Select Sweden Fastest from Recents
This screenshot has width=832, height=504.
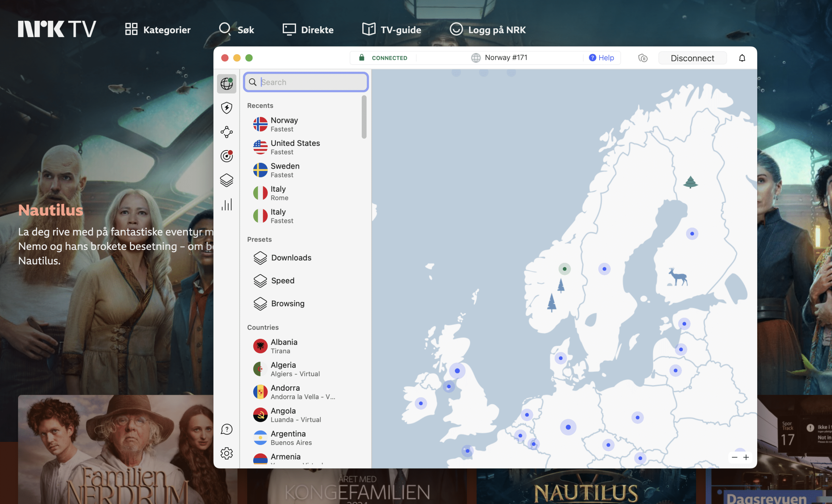(285, 170)
